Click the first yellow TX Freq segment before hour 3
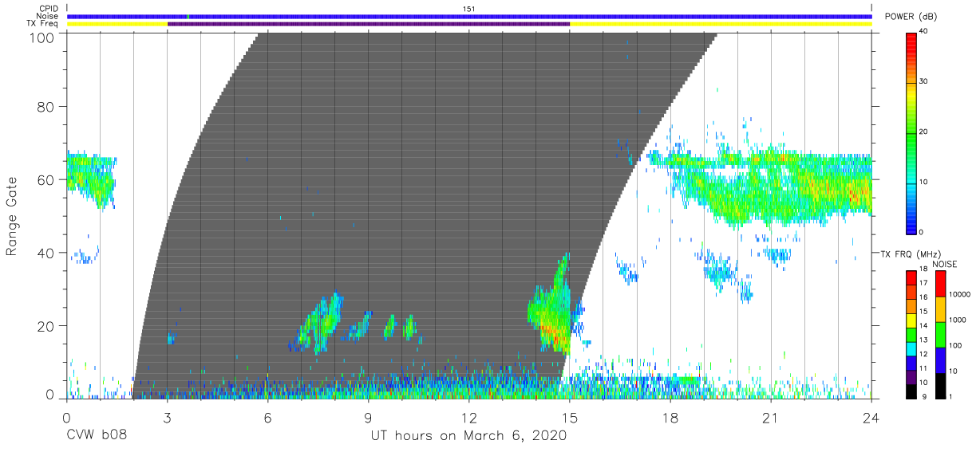This screenshot has height=452, width=980. click(117, 24)
